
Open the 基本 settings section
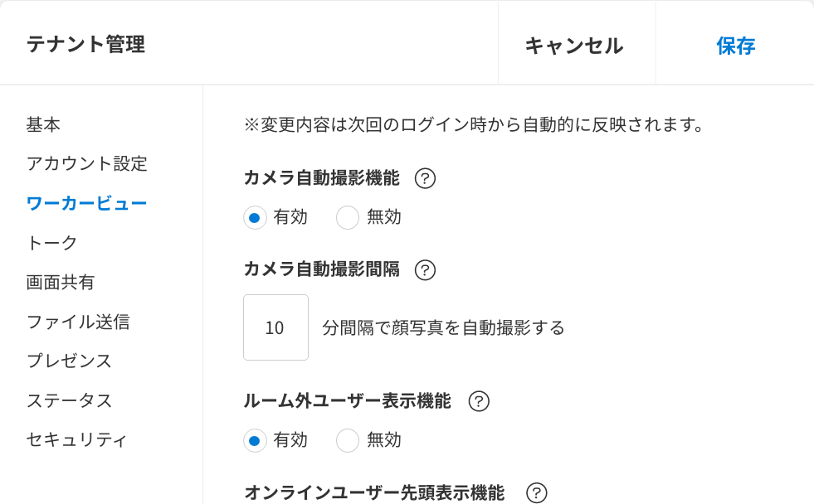pyautogui.click(x=43, y=124)
